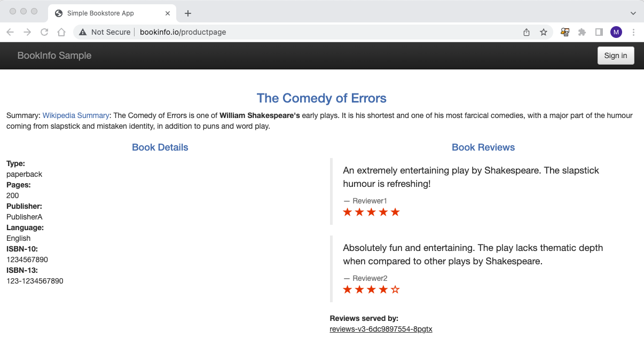The image size is (644, 338).
Task: Click the browser back arrow
Action: point(10,32)
